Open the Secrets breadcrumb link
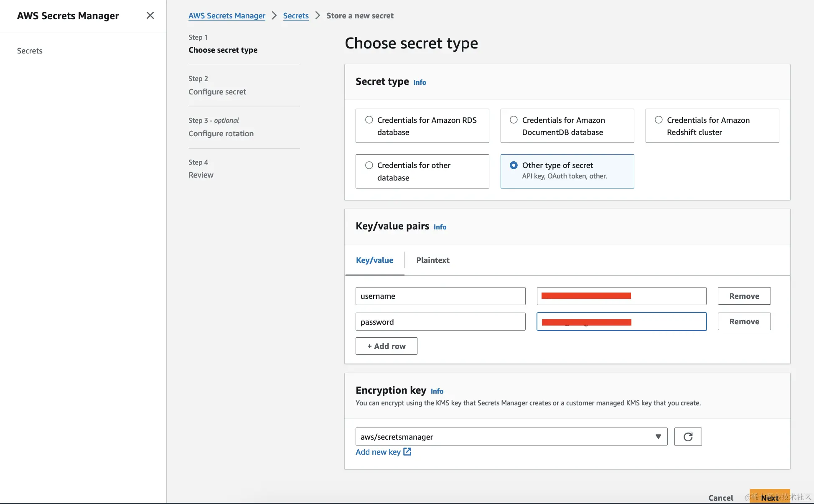The image size is (814, 504). [295, 16]
